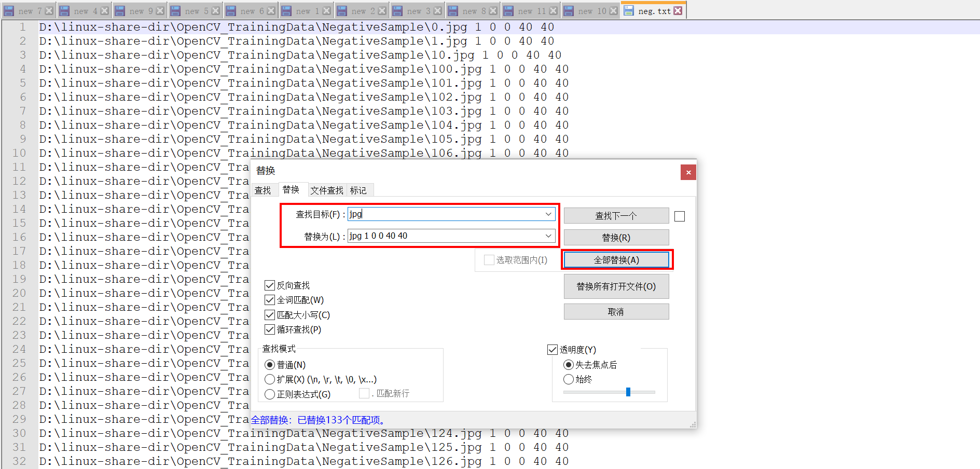Close the new 3 tab with its X icon

coord(437,11)
